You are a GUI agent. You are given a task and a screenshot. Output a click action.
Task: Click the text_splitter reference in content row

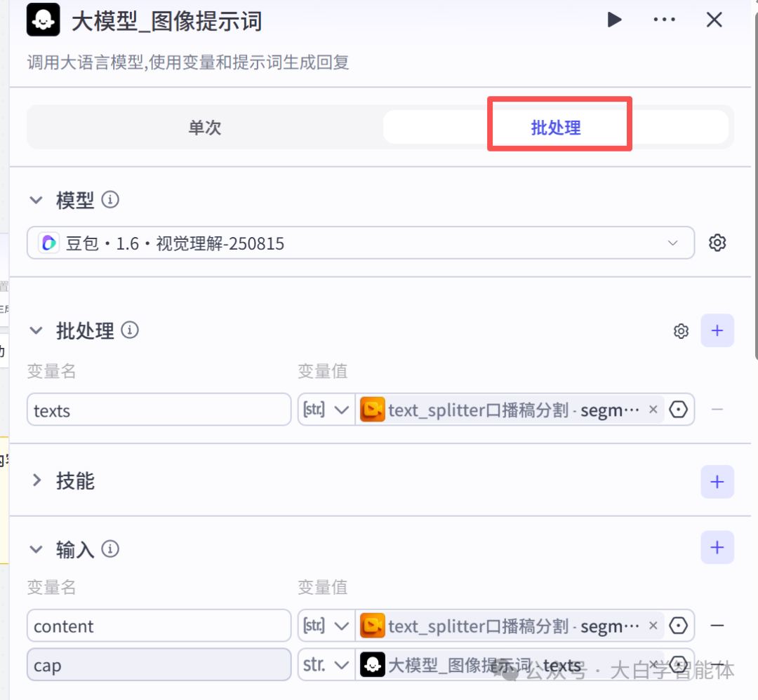512,626
